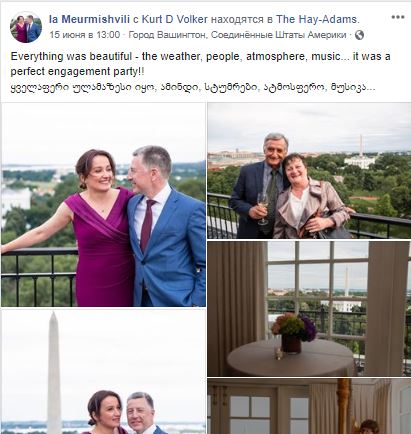411x434 pixels.
Task: Open the Город Вашингтон location link
Action: click(x=237, y=35)
